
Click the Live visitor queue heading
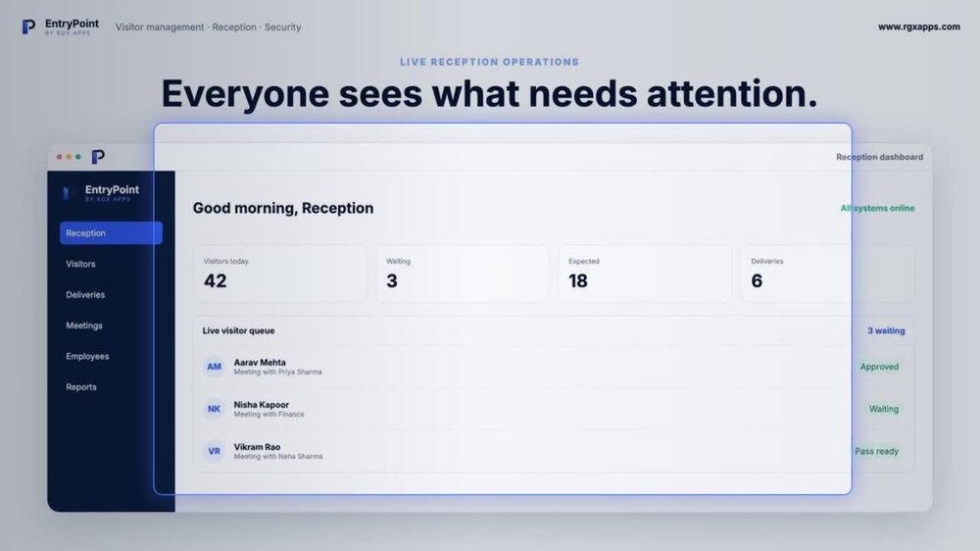(x=238, y=330)
